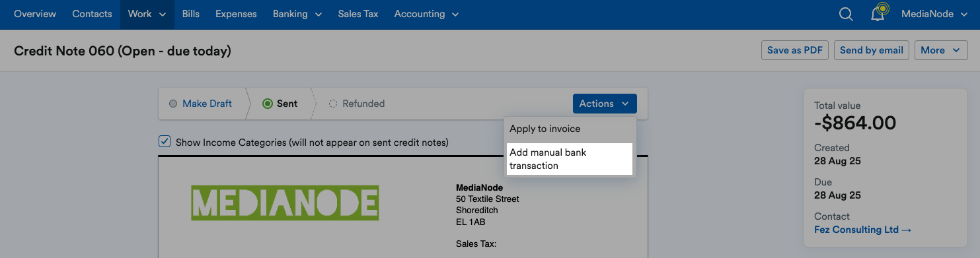Click the MEDIANODE logo image
980x258 pixels.
click(285, 203)
